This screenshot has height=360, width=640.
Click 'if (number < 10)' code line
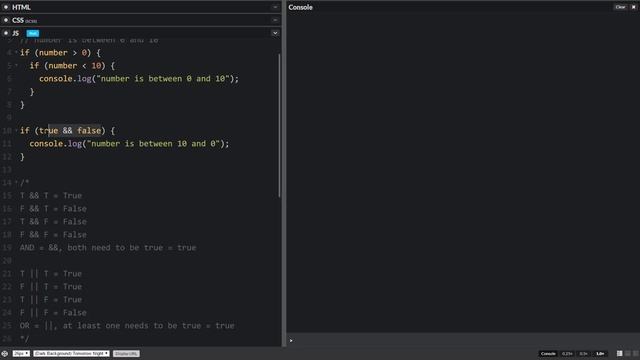(72, 66)
